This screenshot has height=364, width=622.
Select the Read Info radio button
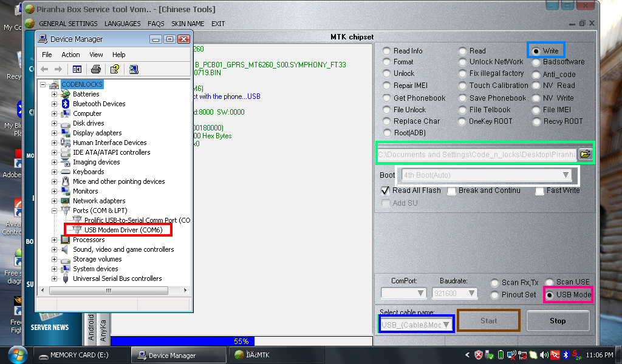tap(387, 51)
